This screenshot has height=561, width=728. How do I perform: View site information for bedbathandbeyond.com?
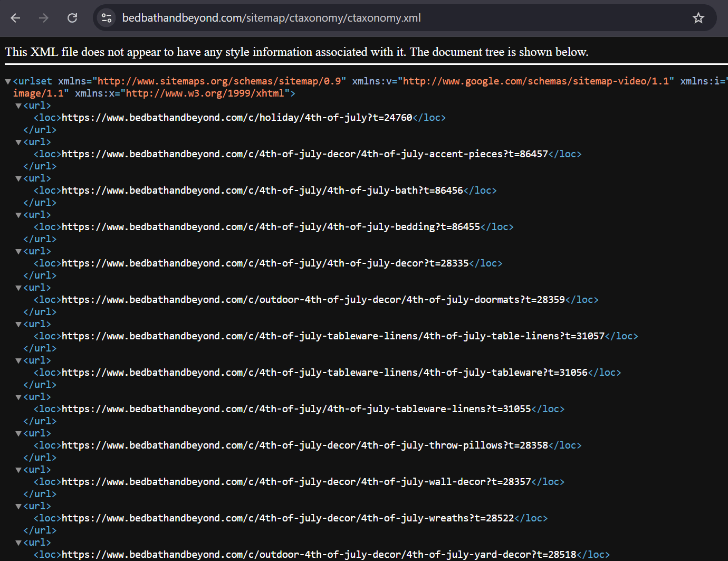click(x=107, y=18)
